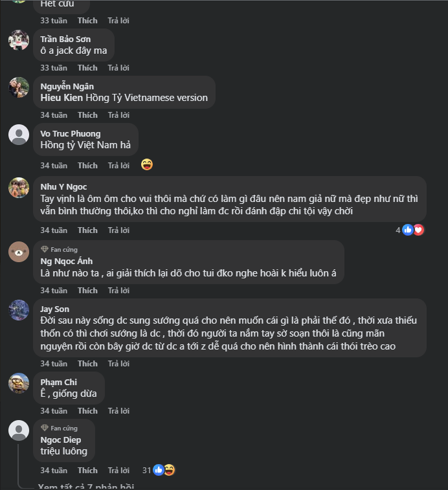Toggle Thích on Jay Son's comment
Image resolution: width=448 pixels, height=490 pixels.
87,364
